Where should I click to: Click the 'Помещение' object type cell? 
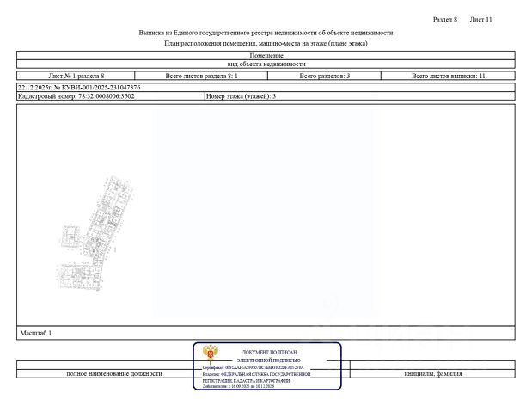266,55
